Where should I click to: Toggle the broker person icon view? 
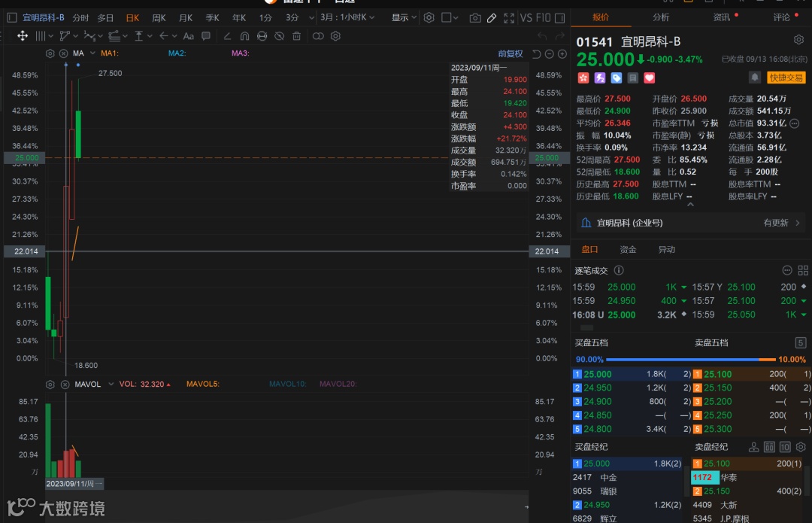tap(754, 447)
